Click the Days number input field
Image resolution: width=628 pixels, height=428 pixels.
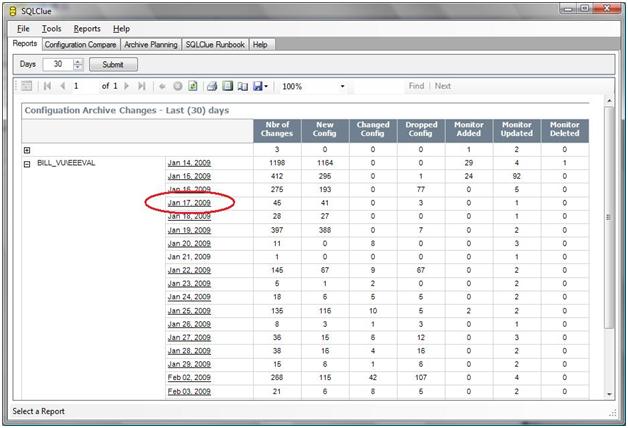coord(57,64)
